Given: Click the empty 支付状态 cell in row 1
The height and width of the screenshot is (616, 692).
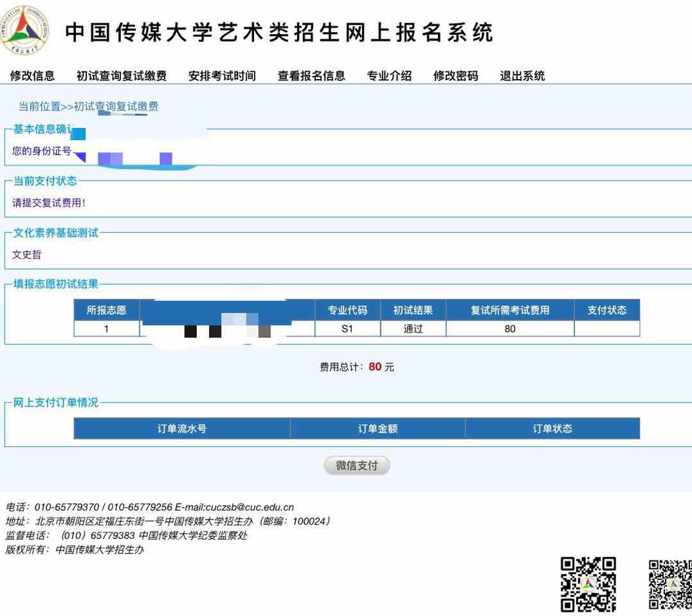Looking at the screenshot, I should [607, 329].
